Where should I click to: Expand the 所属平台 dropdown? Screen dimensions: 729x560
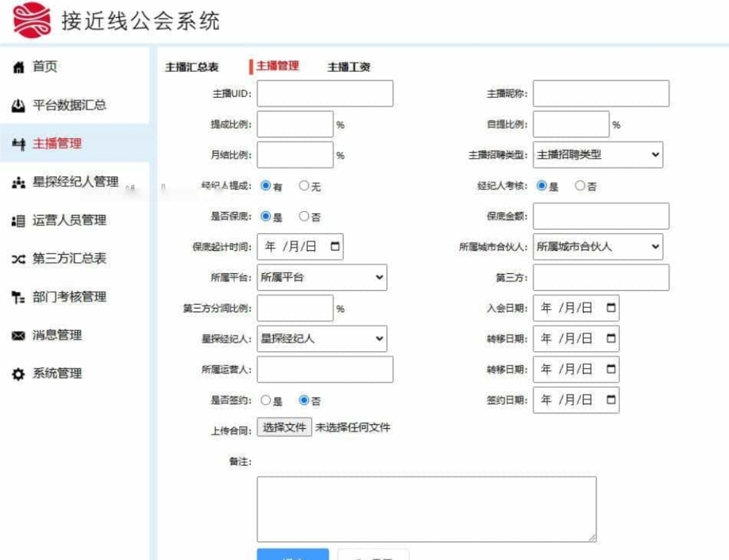pyautogui.click(x=322, y=278)
